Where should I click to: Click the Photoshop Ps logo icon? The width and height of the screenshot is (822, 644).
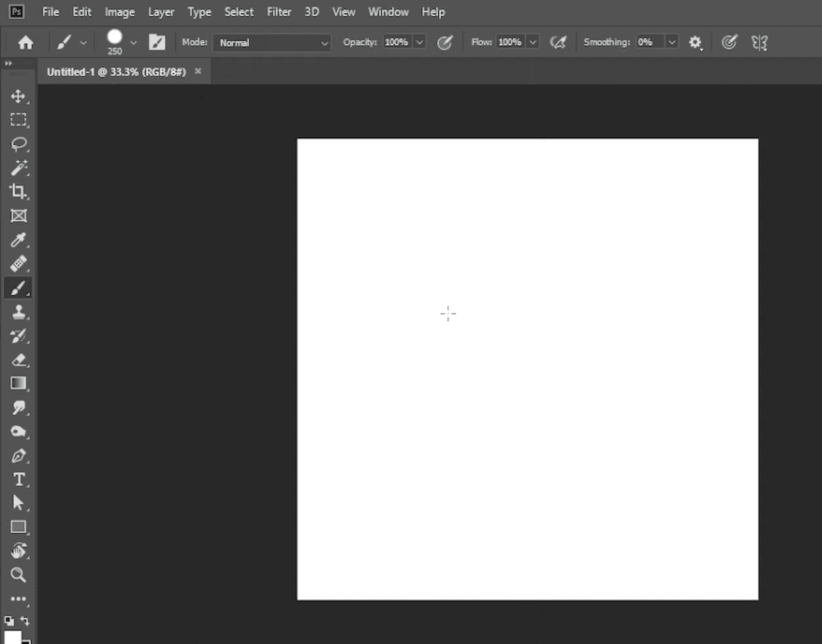click(16, 11)
